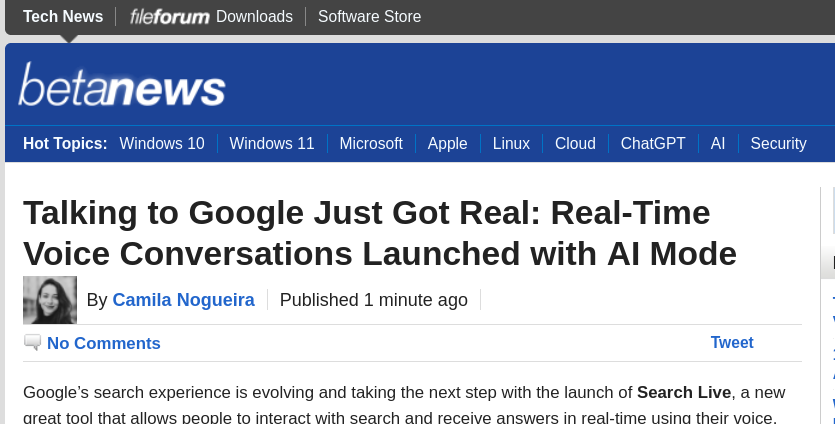Open Windows 10 hot topic

[x=162, y=143]
